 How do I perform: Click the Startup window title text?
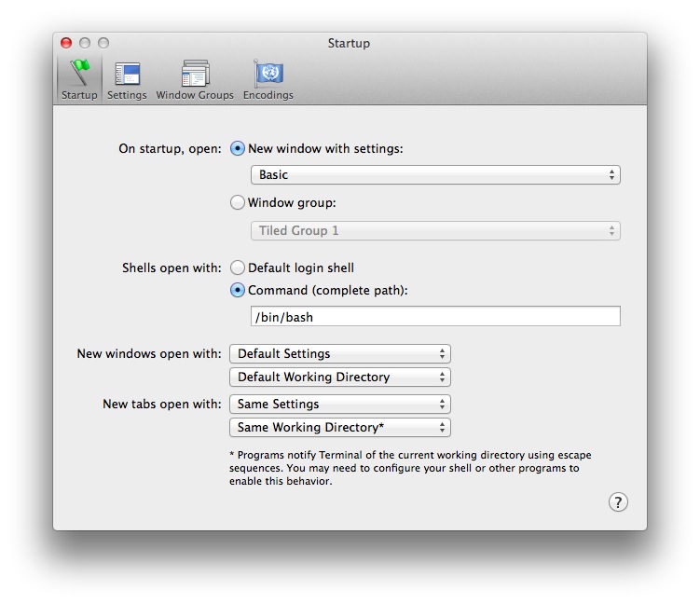tap(349, 43)
